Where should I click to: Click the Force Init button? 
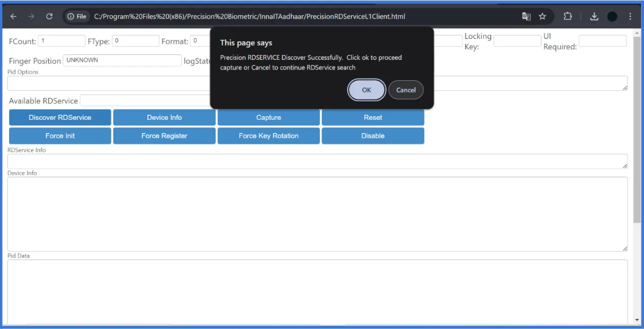tap(60, 136)
